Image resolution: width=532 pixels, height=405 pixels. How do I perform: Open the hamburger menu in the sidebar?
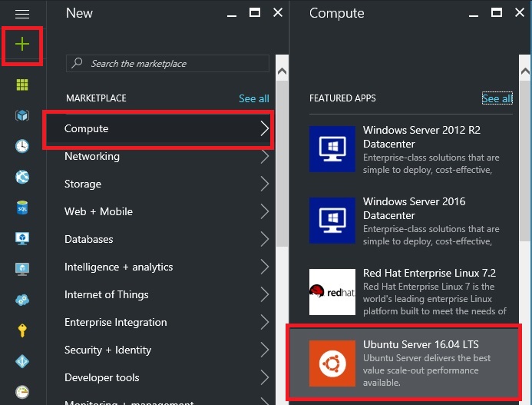pos(22,14)
